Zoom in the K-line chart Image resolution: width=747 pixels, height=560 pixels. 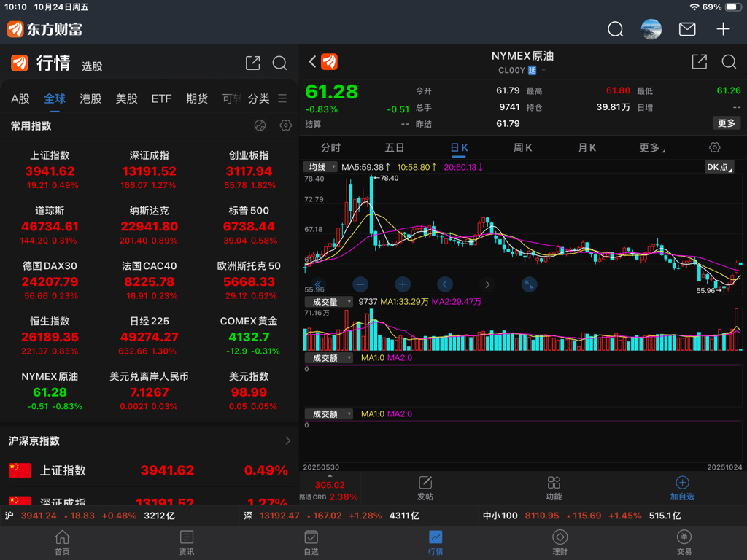[x=403, y=284]
